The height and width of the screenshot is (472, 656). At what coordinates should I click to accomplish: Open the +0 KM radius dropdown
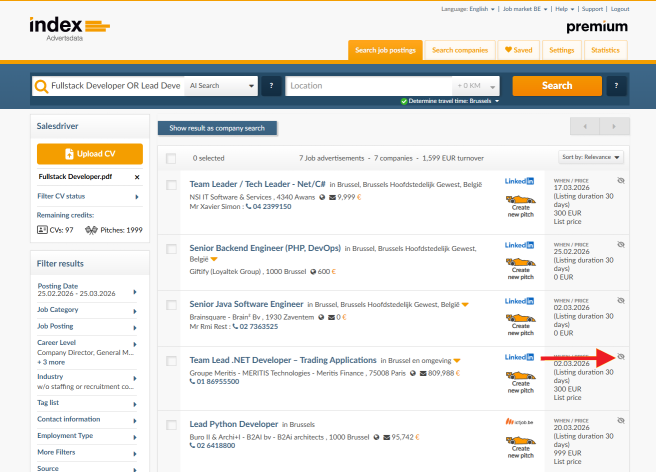tap(476, 86)
